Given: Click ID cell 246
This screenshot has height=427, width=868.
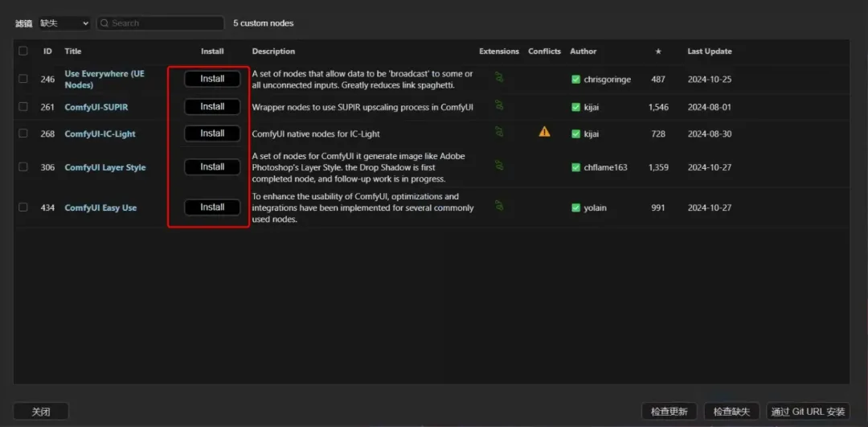Looking at the screenshot, I should coord(47,79).
